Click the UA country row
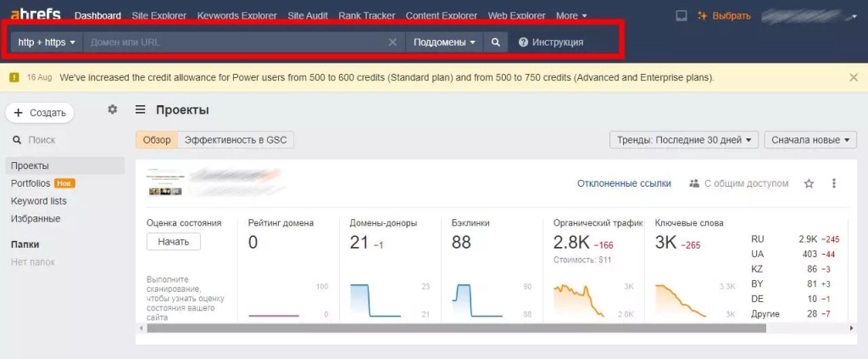868x359 pixels. click(795, 255)
